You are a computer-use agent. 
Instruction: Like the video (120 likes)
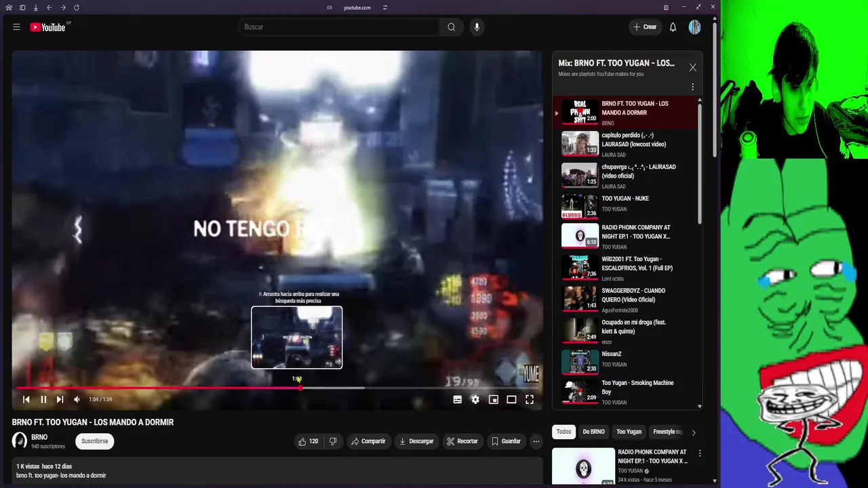click(x=308, y=441)
